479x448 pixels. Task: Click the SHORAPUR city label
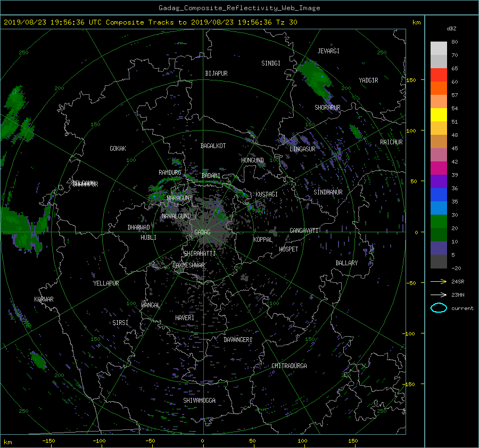click(x=327, y=108)
